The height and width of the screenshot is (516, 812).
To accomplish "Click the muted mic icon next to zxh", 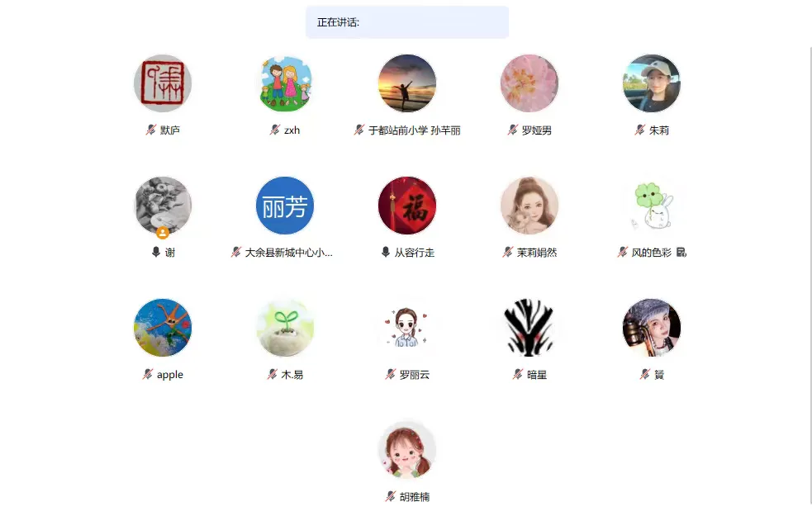I will click(275, 130).
